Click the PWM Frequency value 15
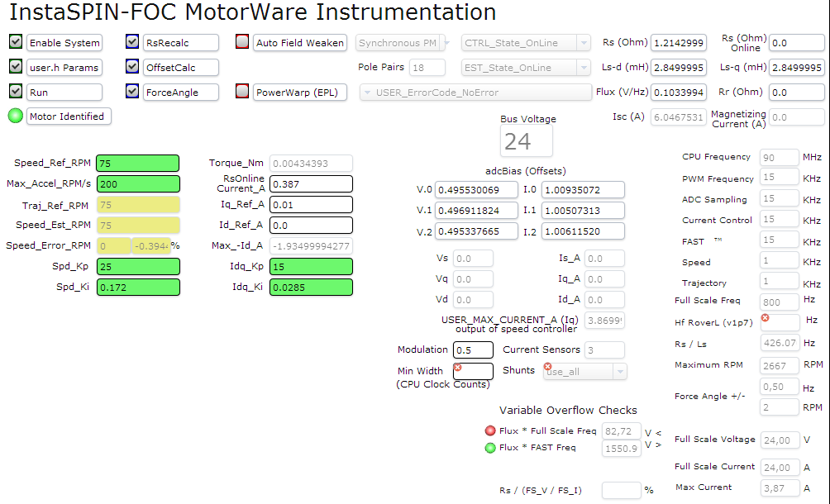 tap(779, 177)
